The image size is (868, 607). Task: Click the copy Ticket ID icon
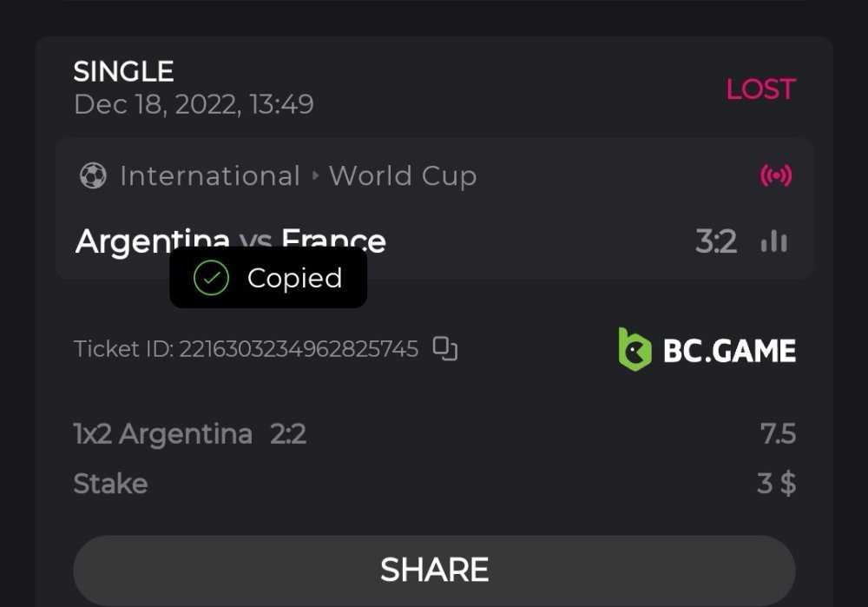[x=445, y=349]
